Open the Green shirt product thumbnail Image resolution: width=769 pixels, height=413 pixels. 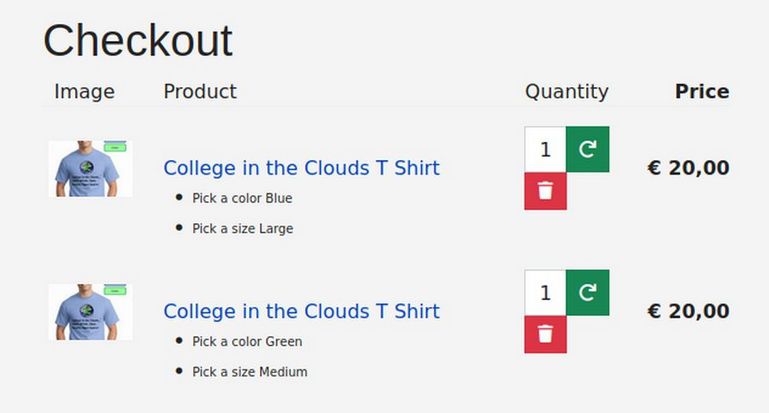pyautogui.click(x=90, y=311)
